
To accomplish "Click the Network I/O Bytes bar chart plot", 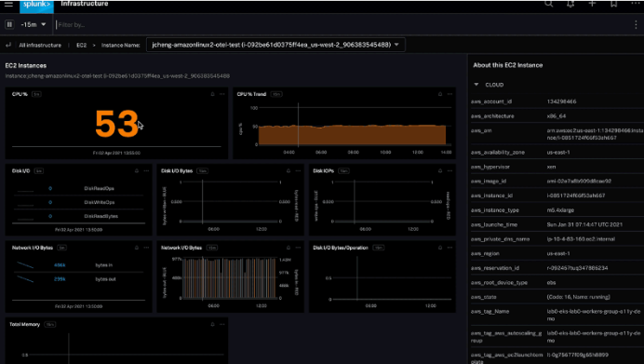I will click(229, 278).
